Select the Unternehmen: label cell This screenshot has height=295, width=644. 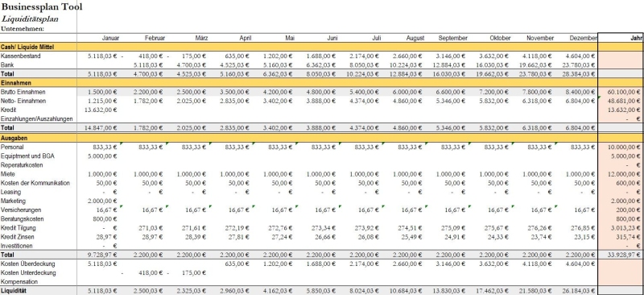(x=23, y=29)
